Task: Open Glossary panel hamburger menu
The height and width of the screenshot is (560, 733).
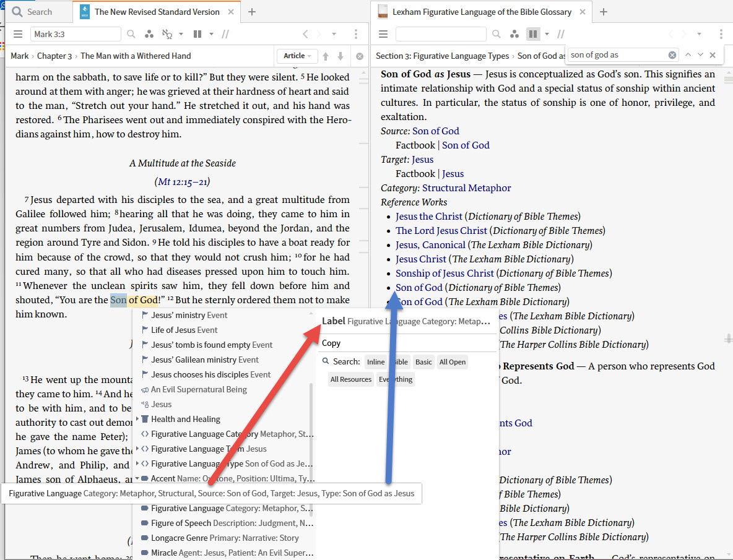Action: coord(383,34)
